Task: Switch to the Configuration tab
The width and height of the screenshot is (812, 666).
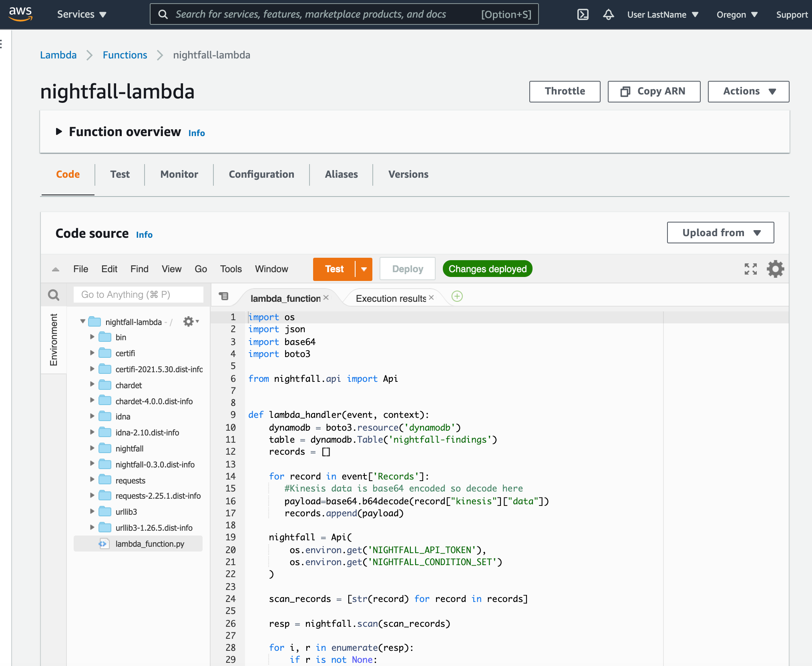Action: click(x=261, y=175)
